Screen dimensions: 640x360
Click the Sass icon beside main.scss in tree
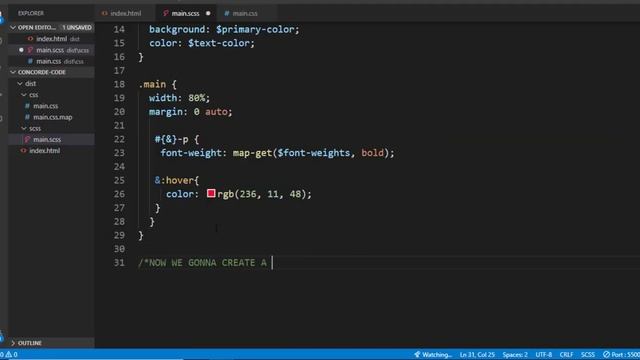pyautogui.click(x=27, y=139)
